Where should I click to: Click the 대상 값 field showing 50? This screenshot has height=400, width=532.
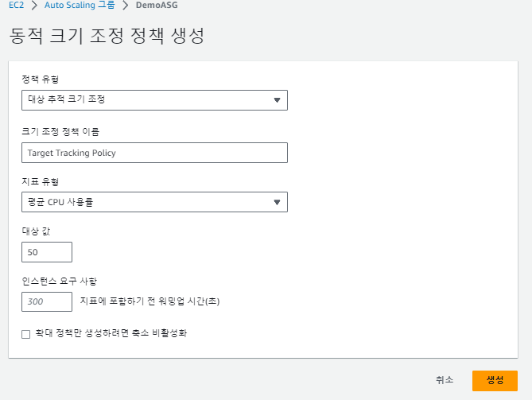(x=47, y=252)
